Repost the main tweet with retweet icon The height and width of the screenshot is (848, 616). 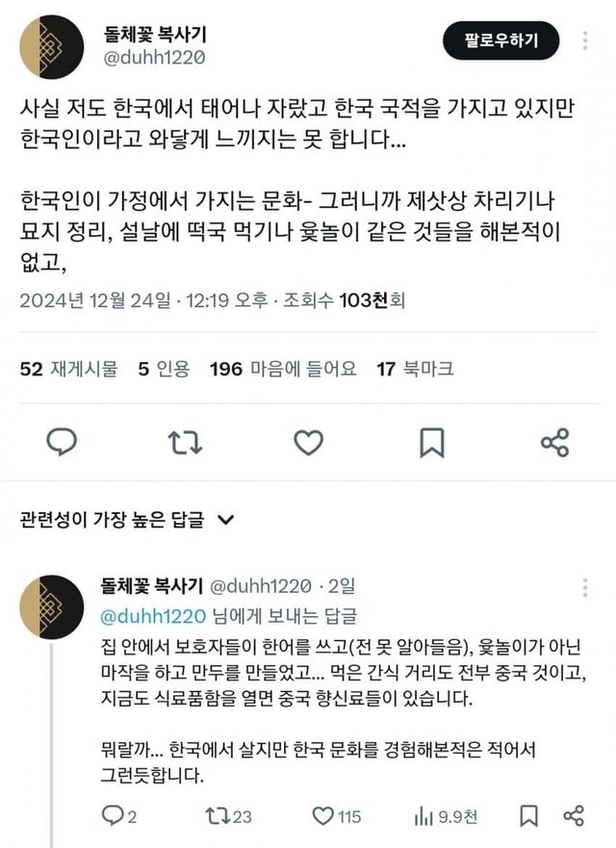185,443
